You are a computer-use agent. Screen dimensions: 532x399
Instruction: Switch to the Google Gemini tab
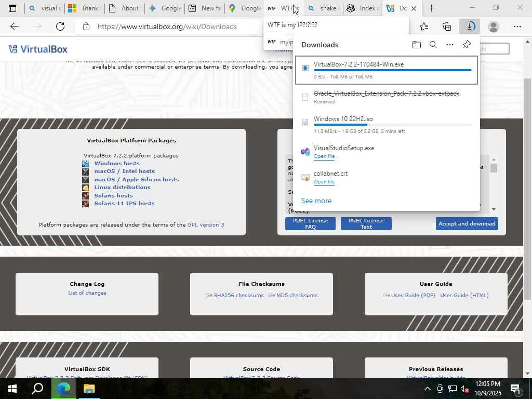[x=165, y=8]
